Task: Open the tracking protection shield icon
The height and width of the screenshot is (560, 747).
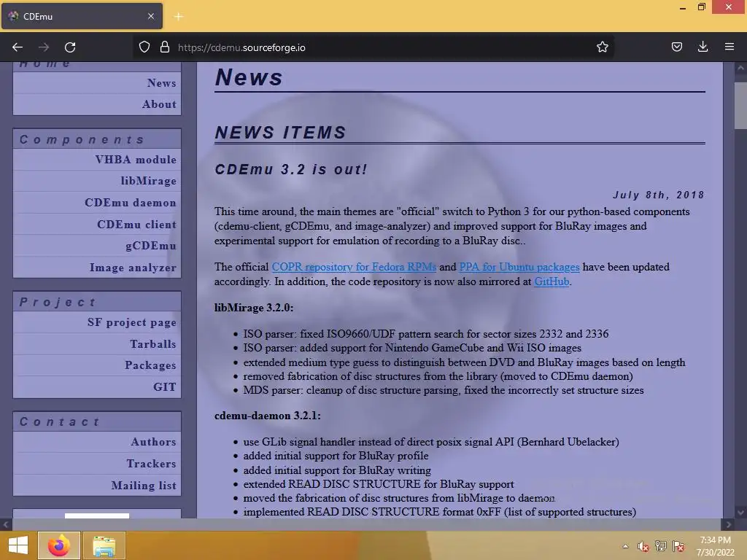Action: [144, 47]
